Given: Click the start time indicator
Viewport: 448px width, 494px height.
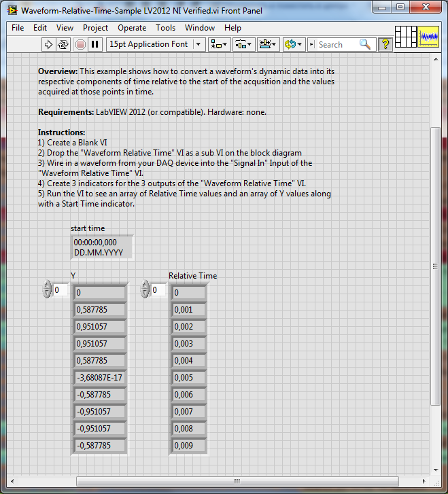Looking at the screenshot, I should [102, 247].
